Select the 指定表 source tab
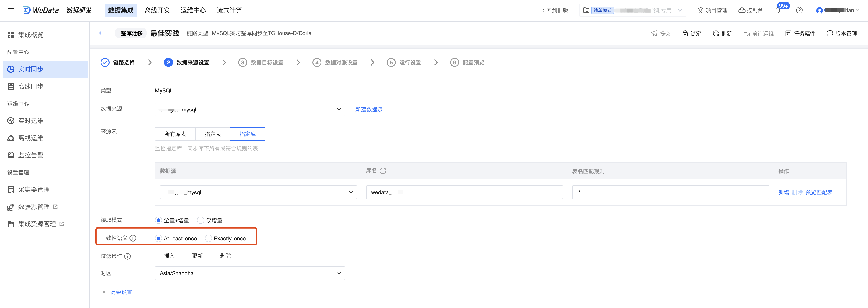 213,134
